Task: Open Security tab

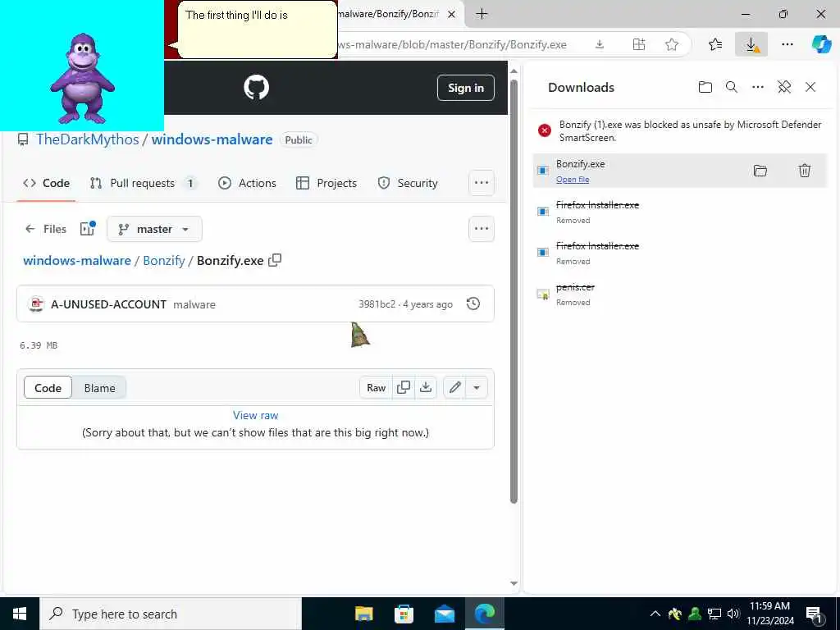Action: (x=408, y=183)
